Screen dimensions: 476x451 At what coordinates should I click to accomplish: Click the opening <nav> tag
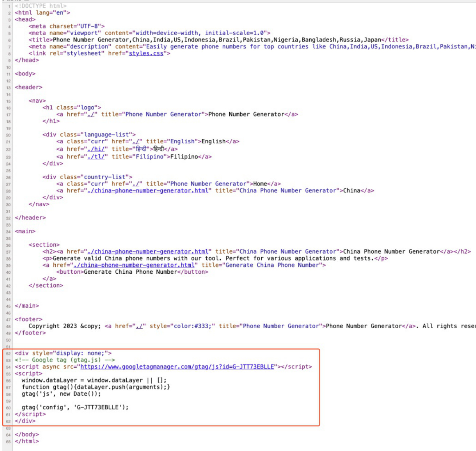[37, 101]
